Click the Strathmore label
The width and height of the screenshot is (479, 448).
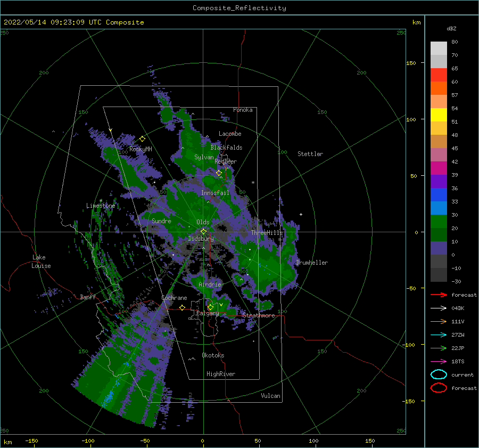259,315
